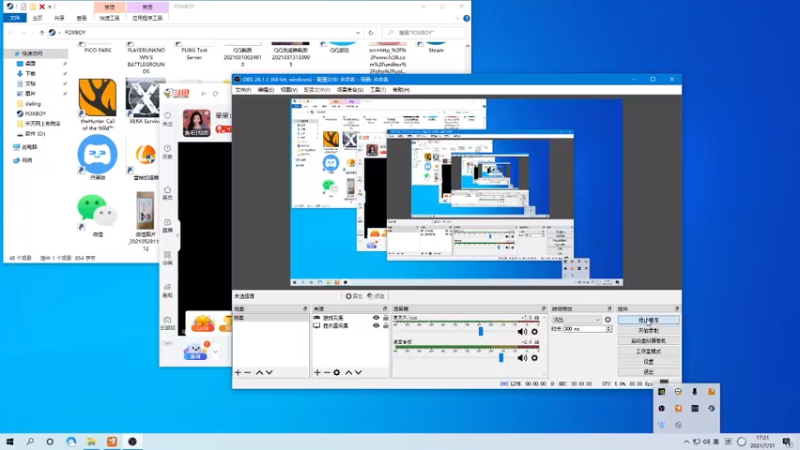Toggle lock on first source
Image resolution: width=800 pixels, height=450 pixels.
386,318
